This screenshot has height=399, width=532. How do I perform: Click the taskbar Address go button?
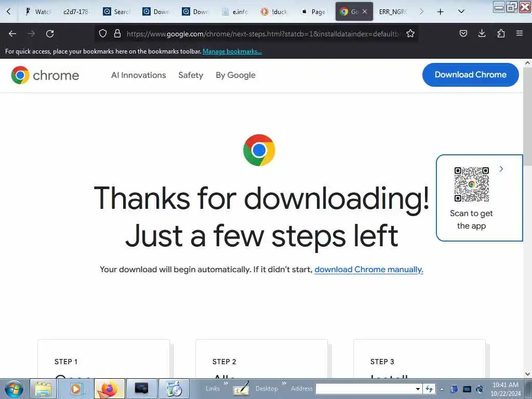point(429,389)
